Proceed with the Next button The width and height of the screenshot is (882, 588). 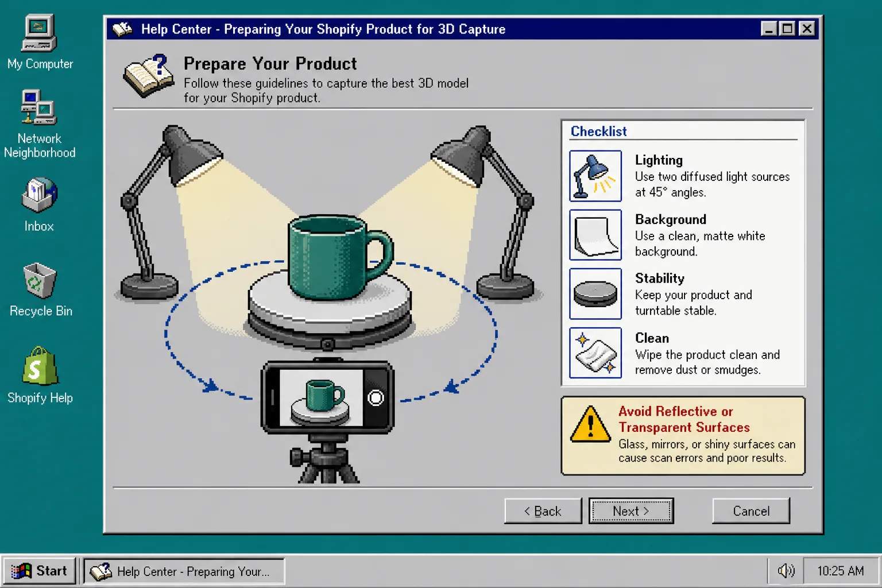631,511
